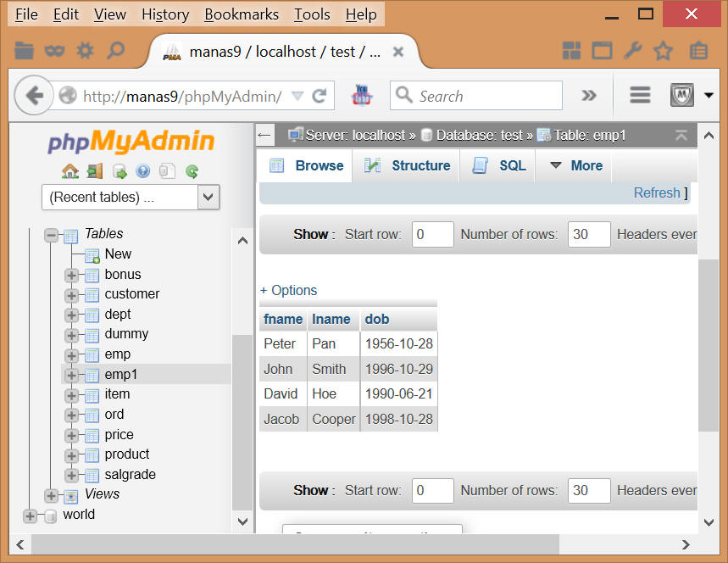
Task: Click the magnifier icon in tab bar
Action: 115,50
